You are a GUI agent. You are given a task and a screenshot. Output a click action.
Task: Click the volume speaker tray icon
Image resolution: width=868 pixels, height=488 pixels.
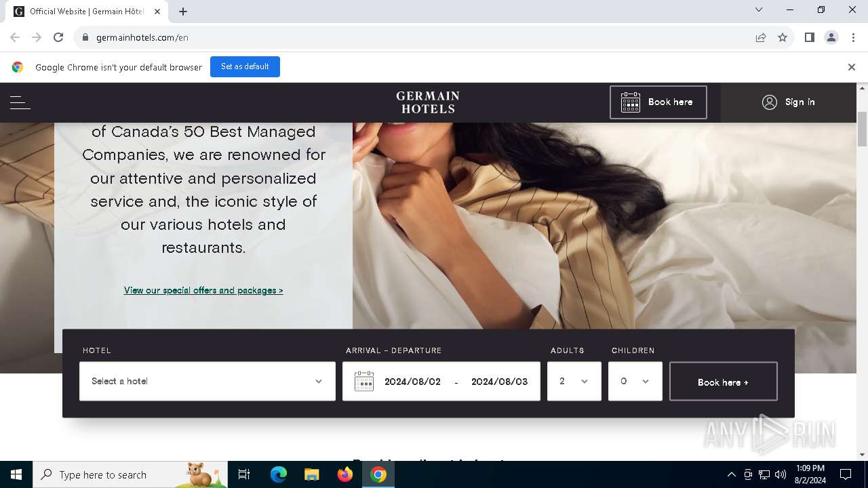[781, 474]
